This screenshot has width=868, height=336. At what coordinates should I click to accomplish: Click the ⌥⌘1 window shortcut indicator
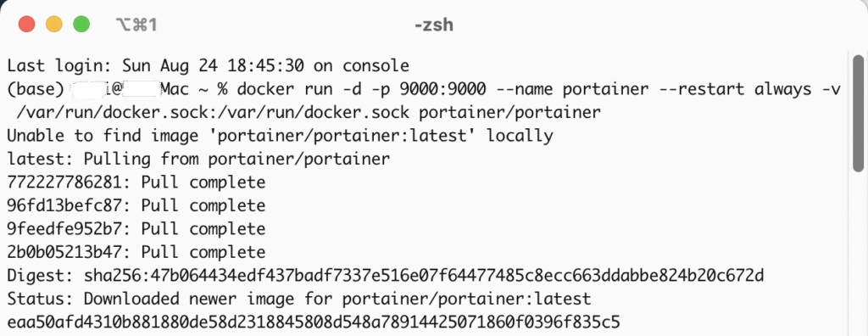click(x=136, y=25)
